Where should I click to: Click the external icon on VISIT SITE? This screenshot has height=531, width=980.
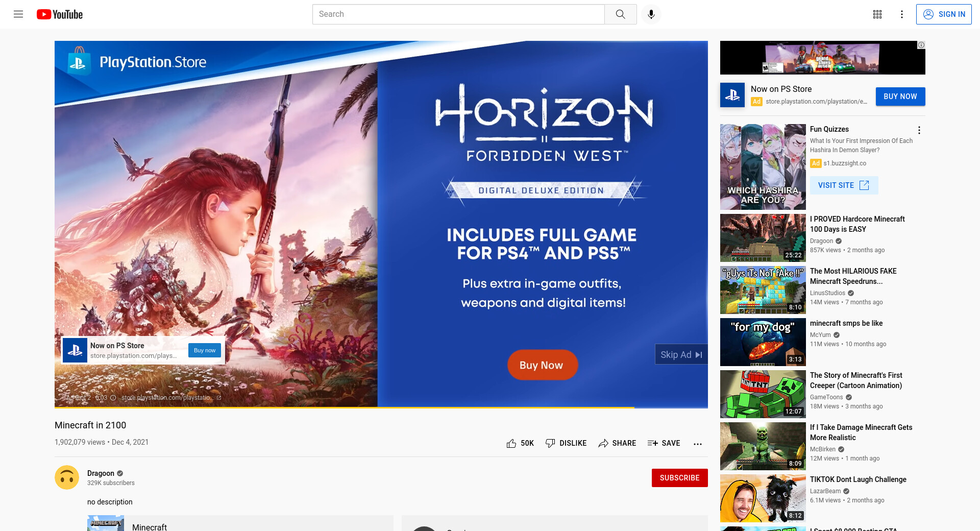click(864, 185)
